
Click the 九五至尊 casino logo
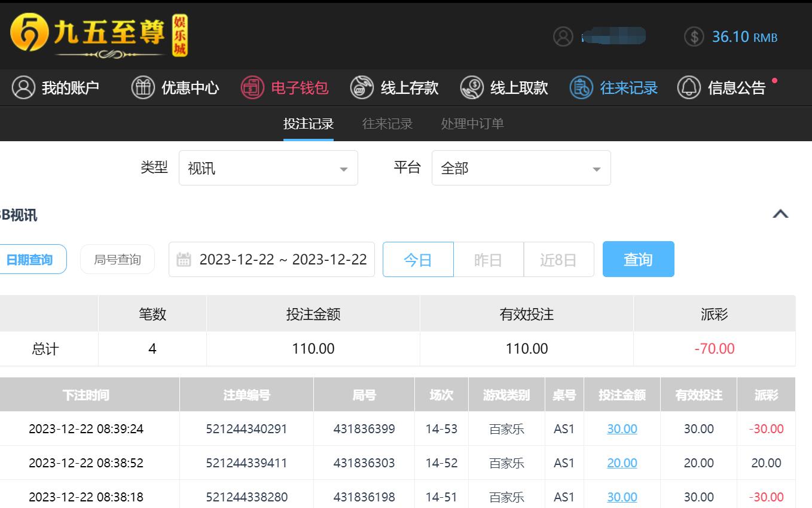pyautogui.click(x=99, y=35)
